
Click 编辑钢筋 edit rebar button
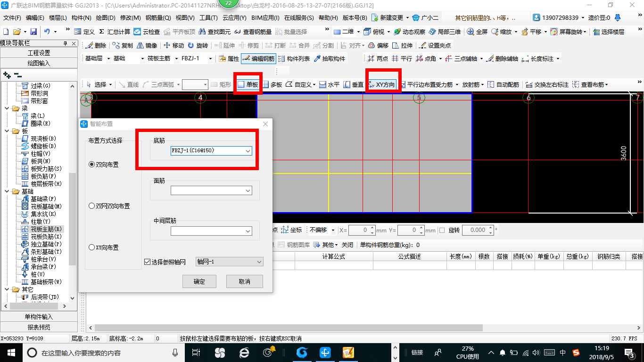click(258, 59)
